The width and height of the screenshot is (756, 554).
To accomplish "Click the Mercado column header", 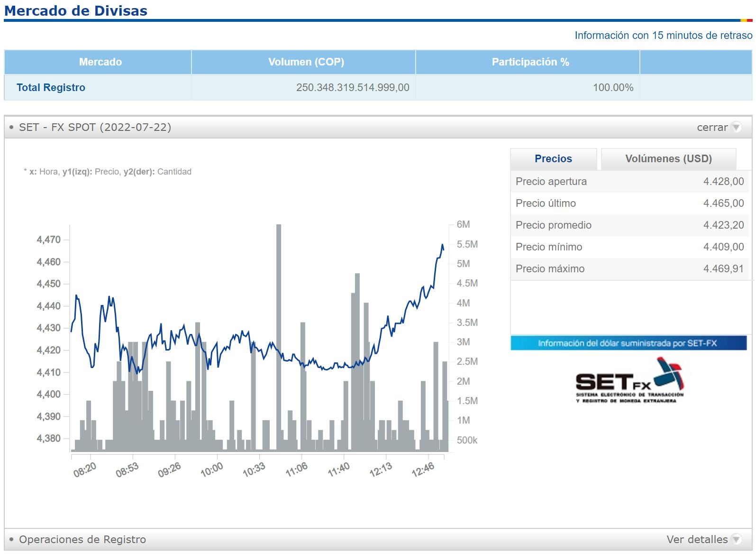I will click(x=100, y=62).
